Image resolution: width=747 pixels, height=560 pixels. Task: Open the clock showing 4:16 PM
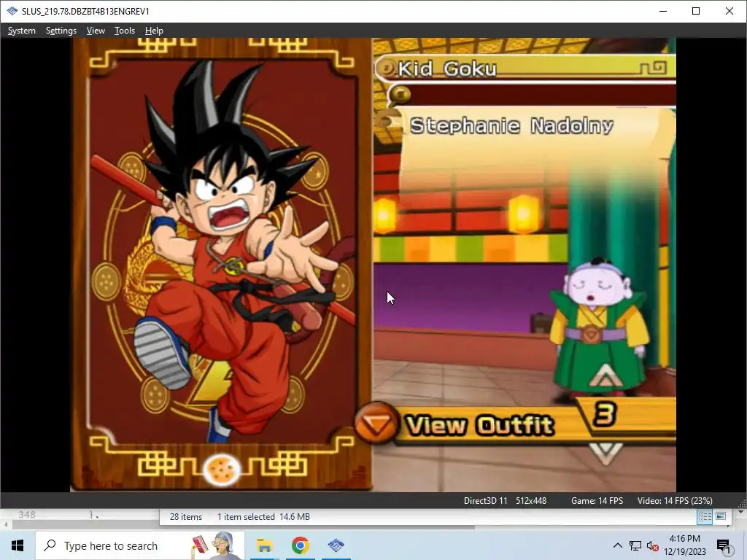tap(684, 545)
